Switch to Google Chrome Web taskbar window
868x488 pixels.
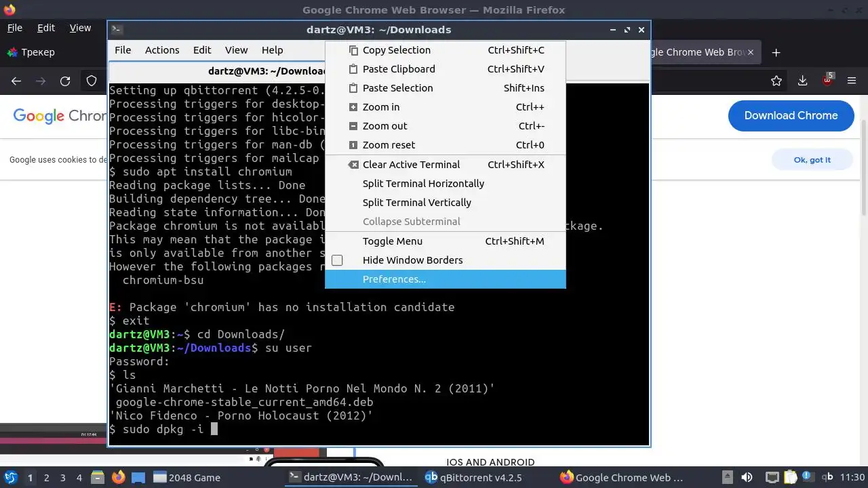[622, 478]
